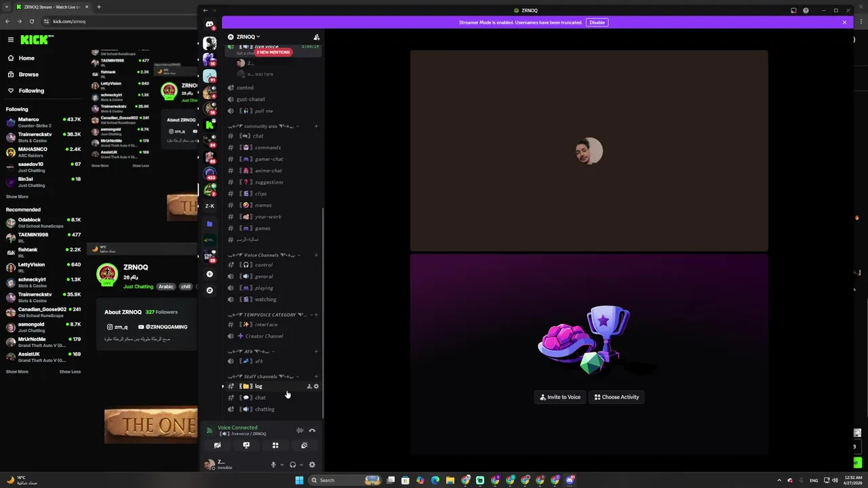The image size is (868, 488).
Task: Select Browse in Kick sidebar
Action: click(x=28, y=75)
